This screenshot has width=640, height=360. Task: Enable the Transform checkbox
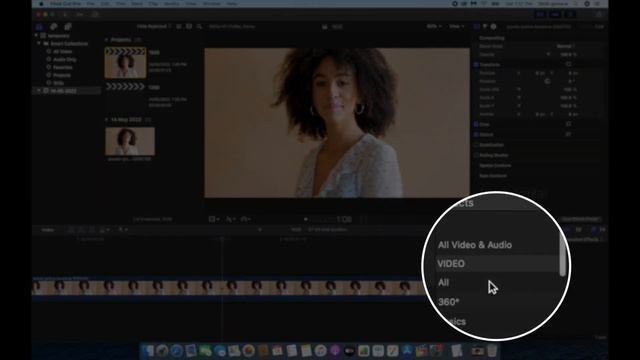click(x=476, y=64)
